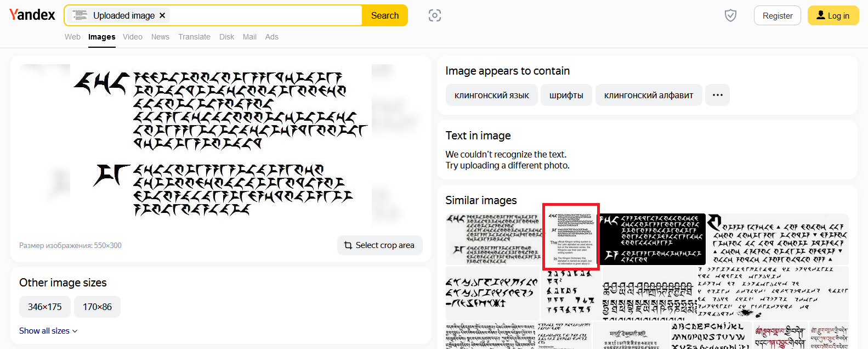Open the Ads tab
Viewport: 868px width, 349px height.
point(271,37)
